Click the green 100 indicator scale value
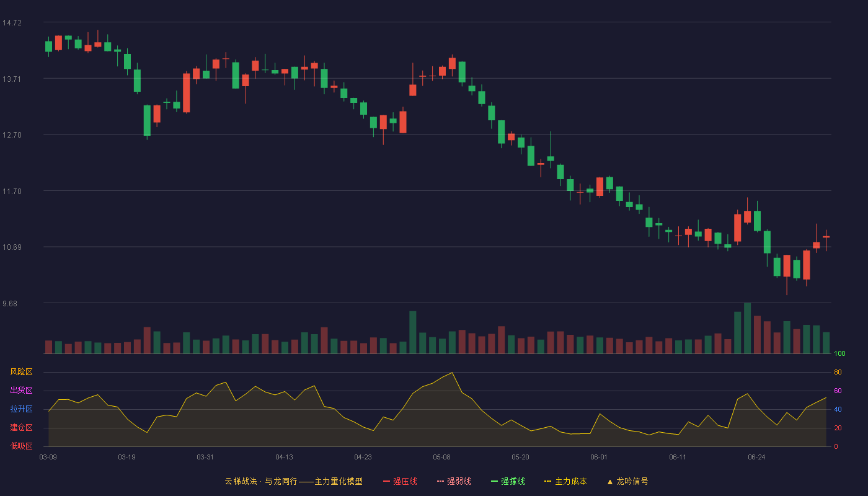Viewport: 868px width, 496px height. click(839, 354)
